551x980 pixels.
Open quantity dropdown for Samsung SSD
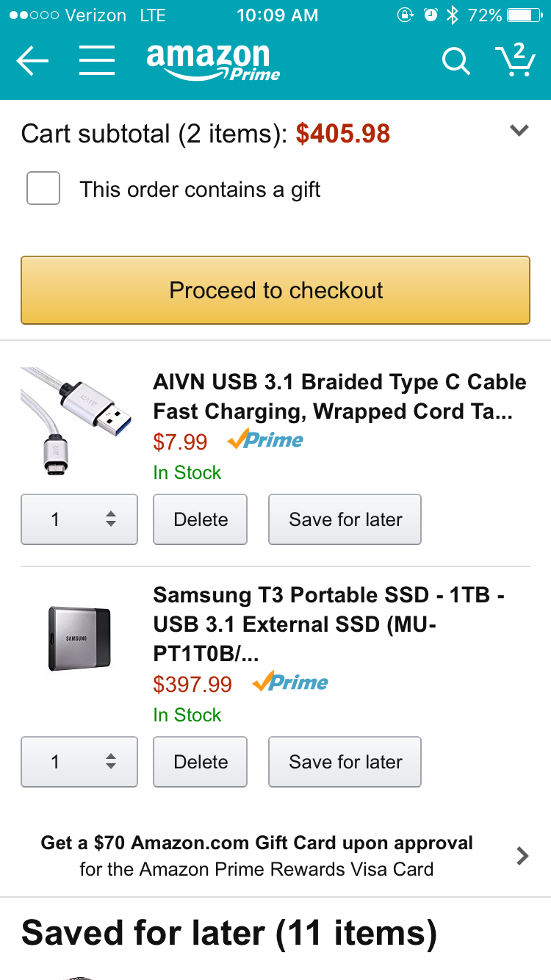(79, 762)
